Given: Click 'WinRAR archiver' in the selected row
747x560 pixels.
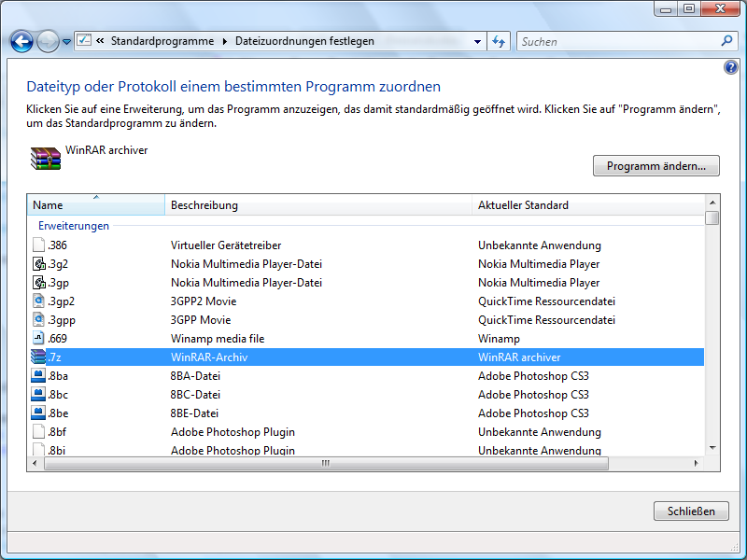Looking at the screenshot, I should coord(519,357).
